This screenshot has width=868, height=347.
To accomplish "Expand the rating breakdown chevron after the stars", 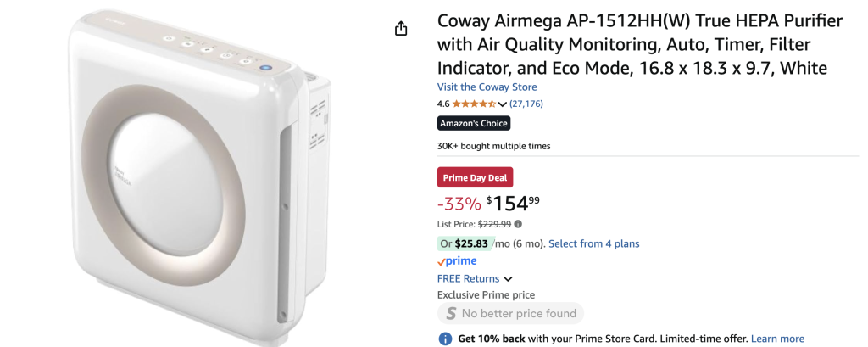I will pos(503,104).
